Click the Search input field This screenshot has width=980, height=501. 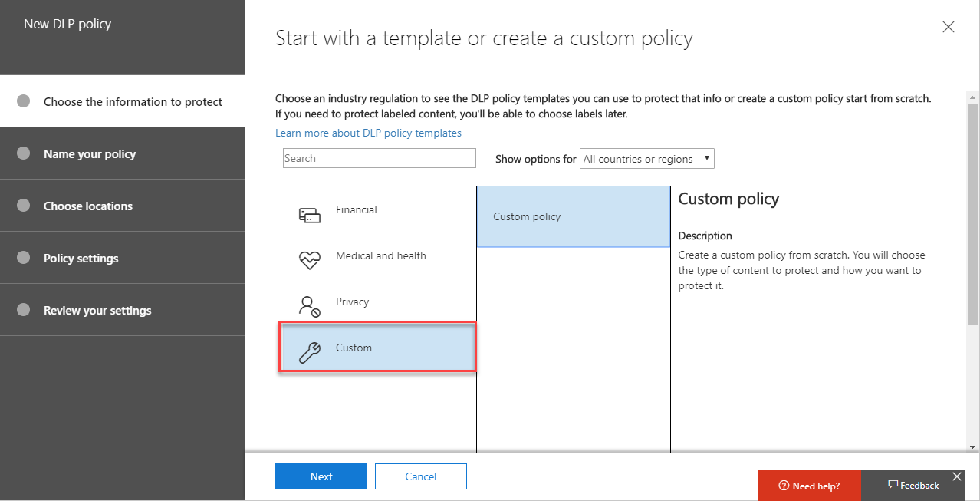click(379, 158)
